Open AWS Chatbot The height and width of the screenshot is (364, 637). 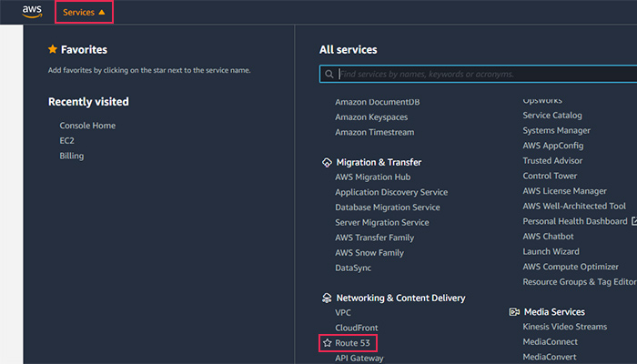548,237
